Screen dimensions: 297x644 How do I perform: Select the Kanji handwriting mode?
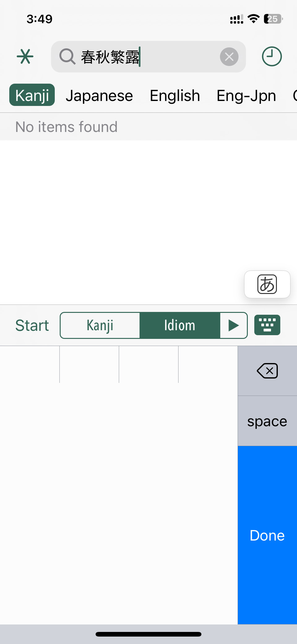pyautogui.click(x=100, y=325)
